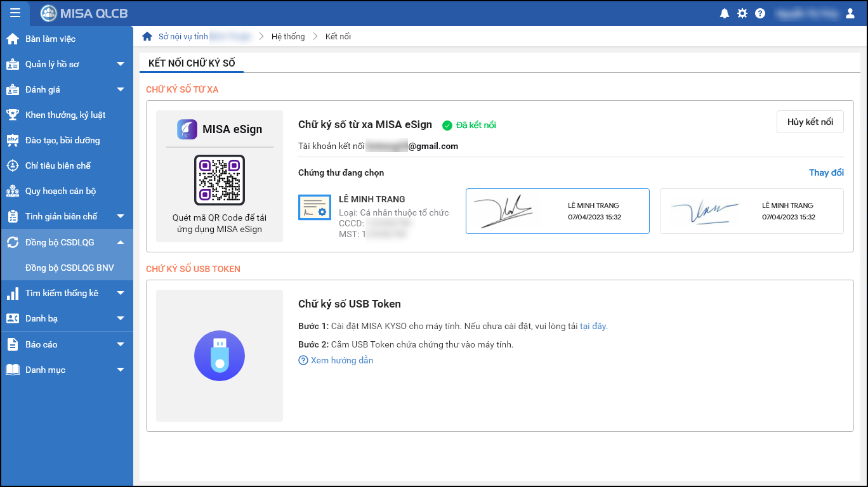Viewport: 868px width, 487px height.
Task: Open the Xem hướng dẫn link
Action: pyautogui.click(x=342, y=360)
